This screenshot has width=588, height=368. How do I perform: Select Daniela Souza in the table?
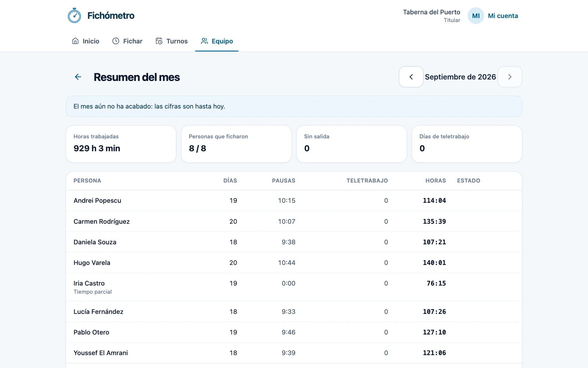95,242
